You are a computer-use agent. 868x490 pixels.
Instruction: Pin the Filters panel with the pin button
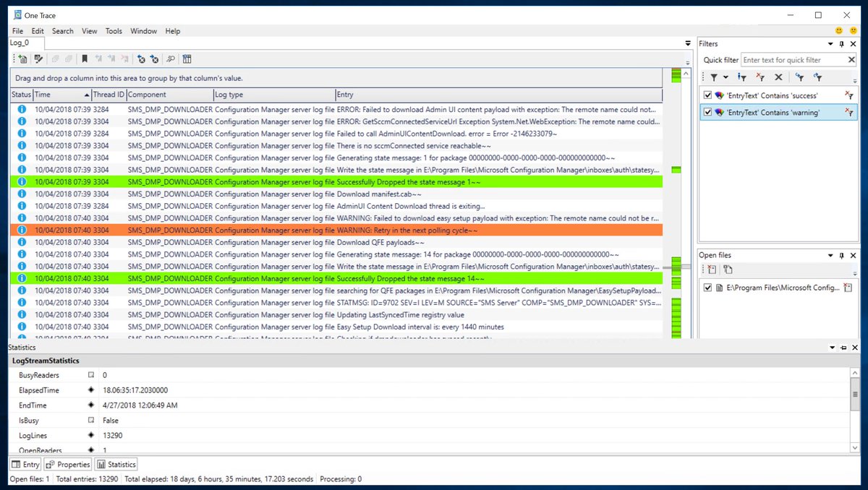[841, 43]
